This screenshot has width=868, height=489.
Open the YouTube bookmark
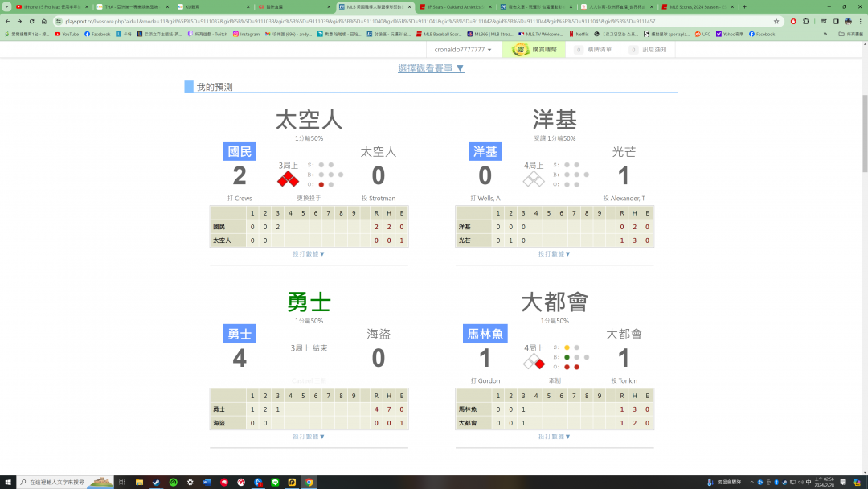click(67, 34)
